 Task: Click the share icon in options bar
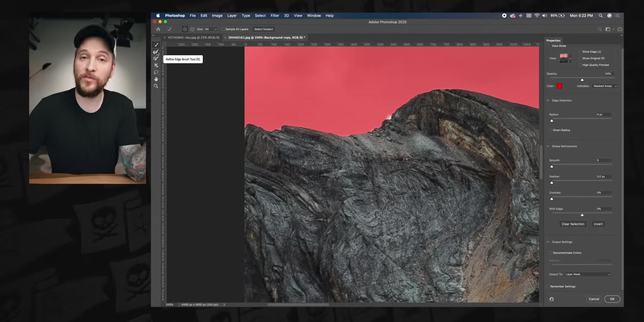(620, 29)
